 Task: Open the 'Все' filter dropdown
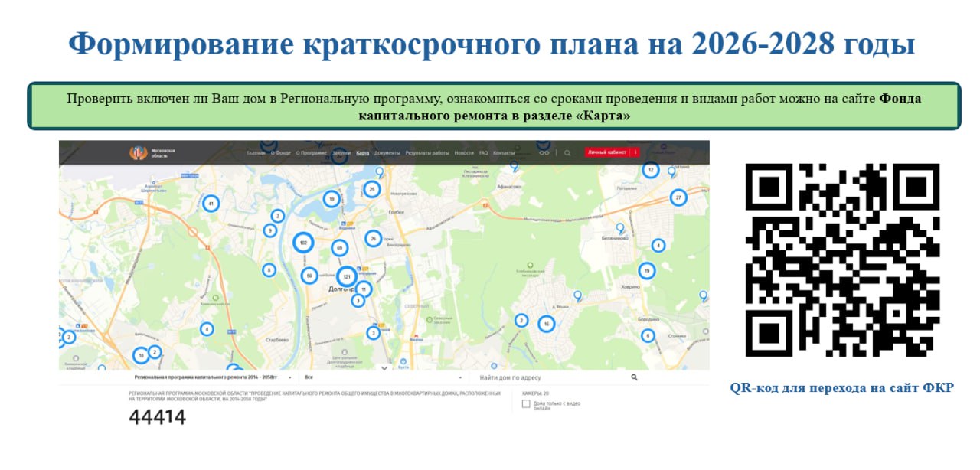pos(383,377)
